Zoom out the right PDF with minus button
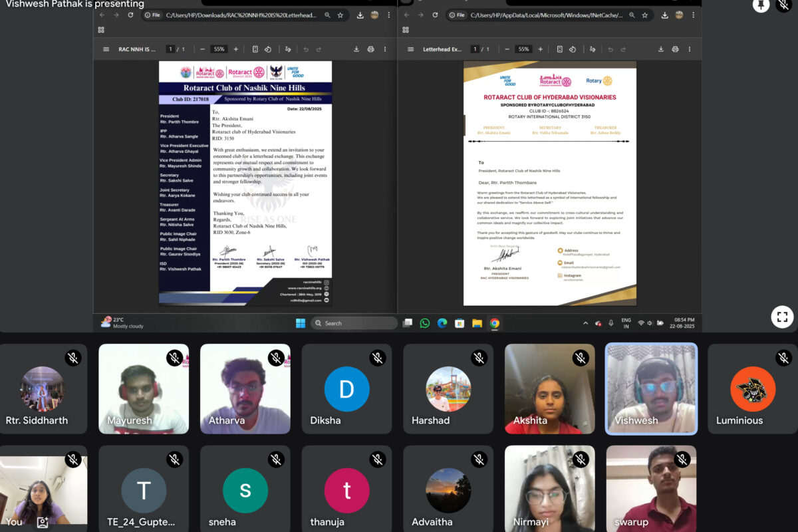 (x=507, y=49)
